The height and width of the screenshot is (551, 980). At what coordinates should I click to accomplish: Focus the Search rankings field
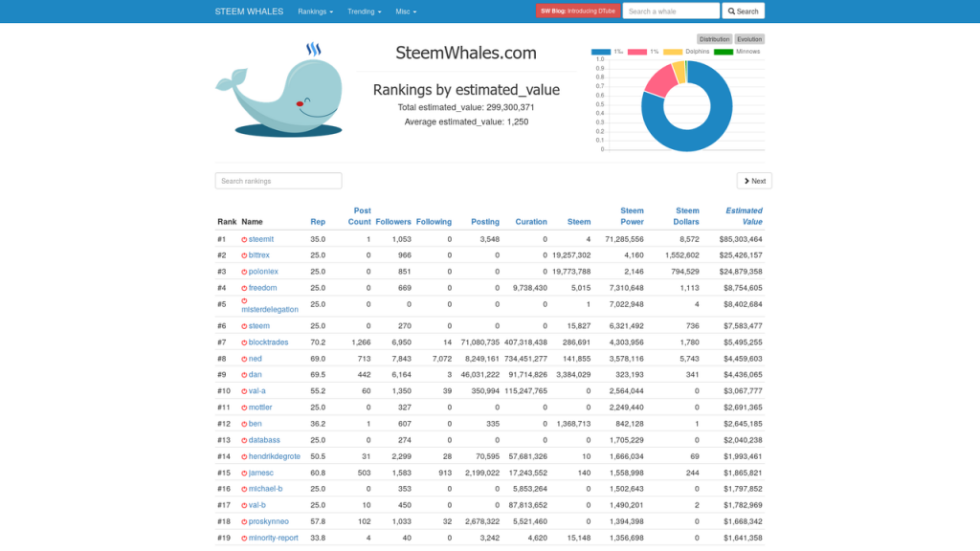click(x=278, y=181)
